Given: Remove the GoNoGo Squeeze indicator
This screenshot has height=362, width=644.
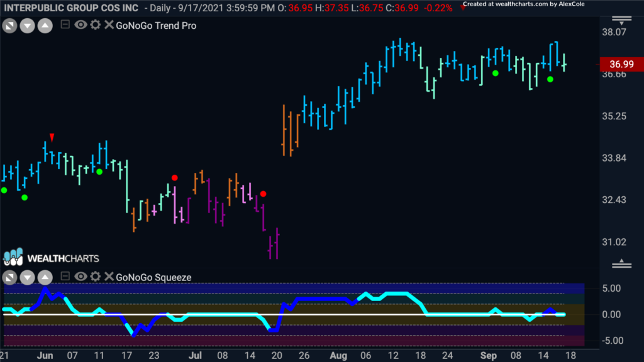Looking at the screenshot, I should pyautogui.click(x=108, y=277).
